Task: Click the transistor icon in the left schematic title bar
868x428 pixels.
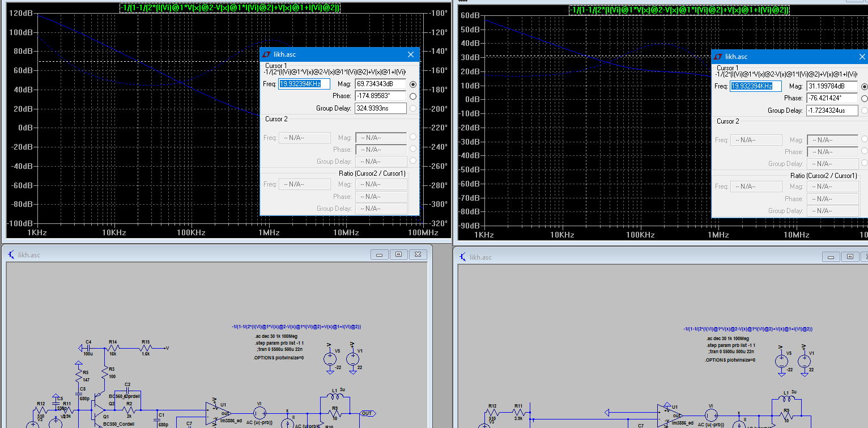Action: point(11,254)
